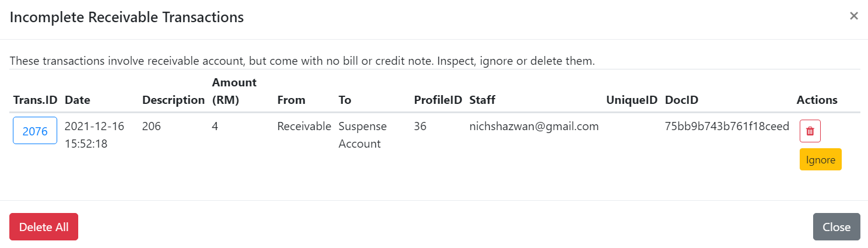The image size is (868, 248).
Task: Click the Trans.ID column header
Action: tap(35, 100)
